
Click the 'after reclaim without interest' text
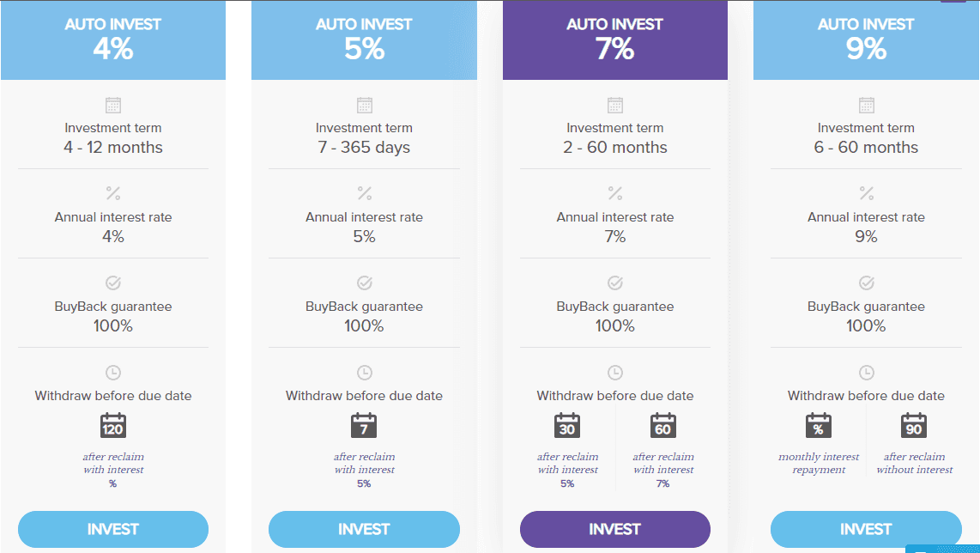pos(915,463)
